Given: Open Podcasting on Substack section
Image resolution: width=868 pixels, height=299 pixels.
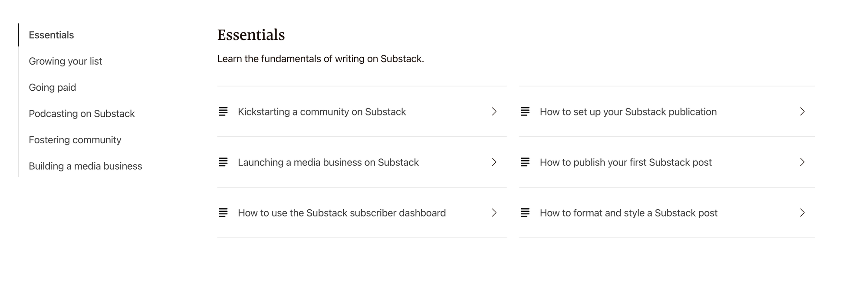Looking at the screenshot, I should (x=82, y=114).
